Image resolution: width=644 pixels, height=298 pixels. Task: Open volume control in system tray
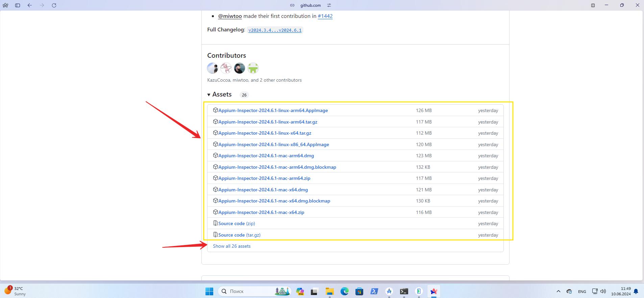(603, 291)
